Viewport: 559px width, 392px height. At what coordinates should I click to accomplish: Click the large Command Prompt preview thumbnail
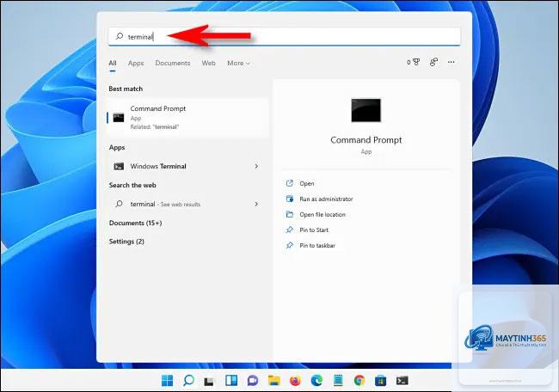pyautogui.click(x=365, y=111)
